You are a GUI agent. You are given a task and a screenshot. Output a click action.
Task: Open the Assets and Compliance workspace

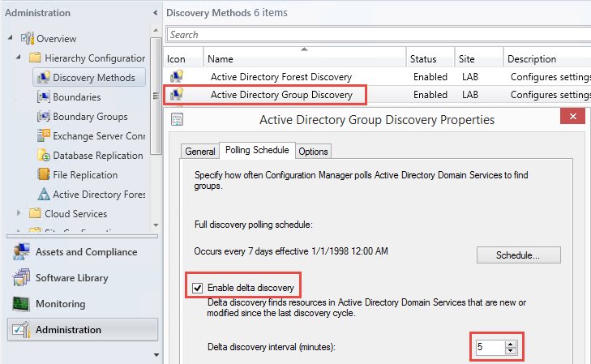pos(83,251)
